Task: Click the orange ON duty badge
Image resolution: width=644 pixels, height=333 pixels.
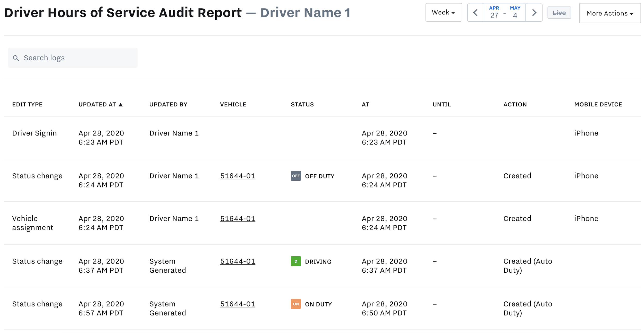Action: [x=295, y=304]
